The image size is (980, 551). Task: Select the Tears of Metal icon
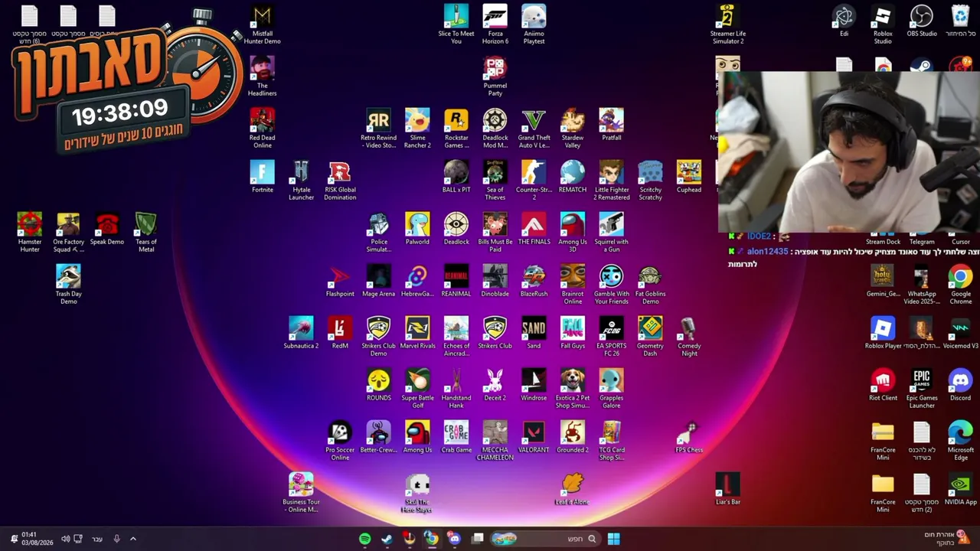click(145, 233)
